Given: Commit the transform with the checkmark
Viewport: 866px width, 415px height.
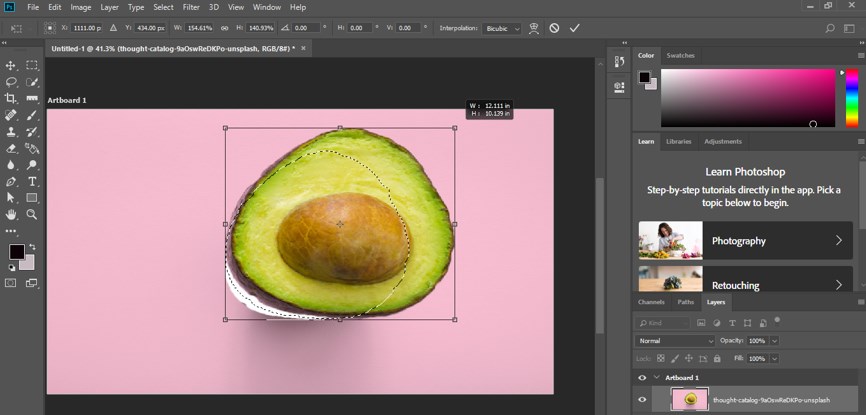Looking at the screenshot, I should tap(574, 28).
